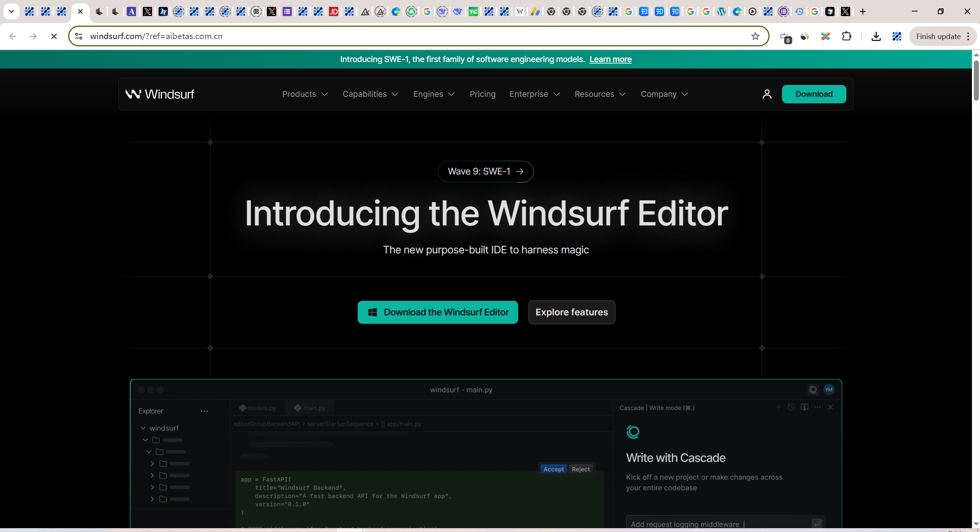Switch to the WordPress logo tab

pos(722,12)
